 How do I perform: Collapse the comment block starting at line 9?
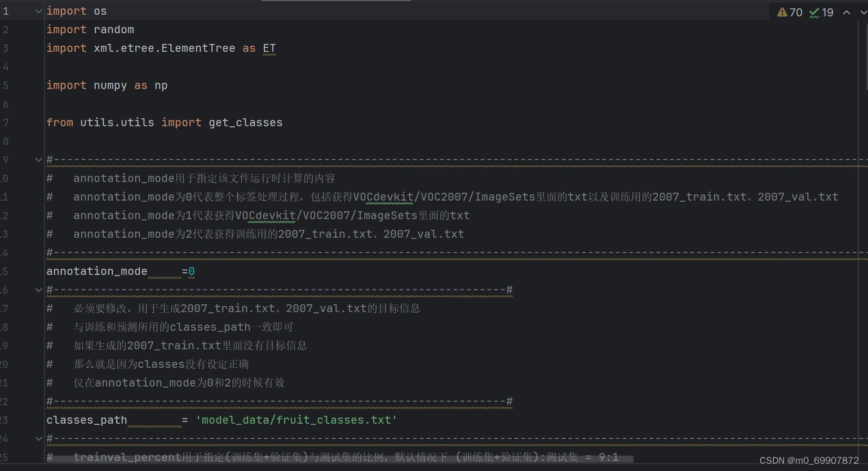[x=38, y=159]
